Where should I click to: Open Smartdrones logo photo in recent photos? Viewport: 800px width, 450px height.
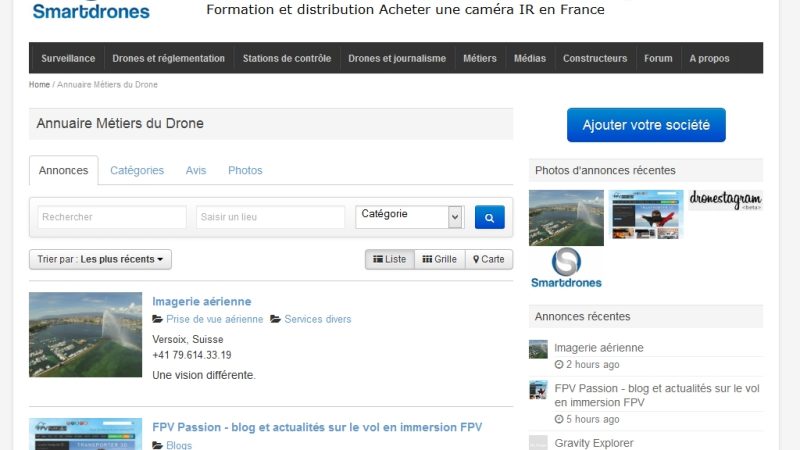coord(566,268)
